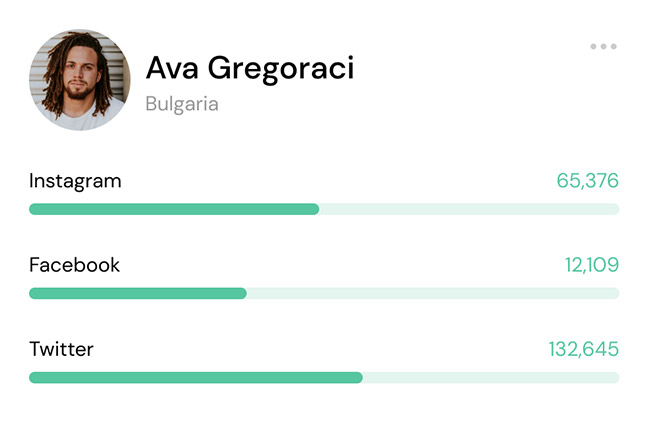Click the green filled part of Facebook bar
Screen dimensions: 650x424
138,293
